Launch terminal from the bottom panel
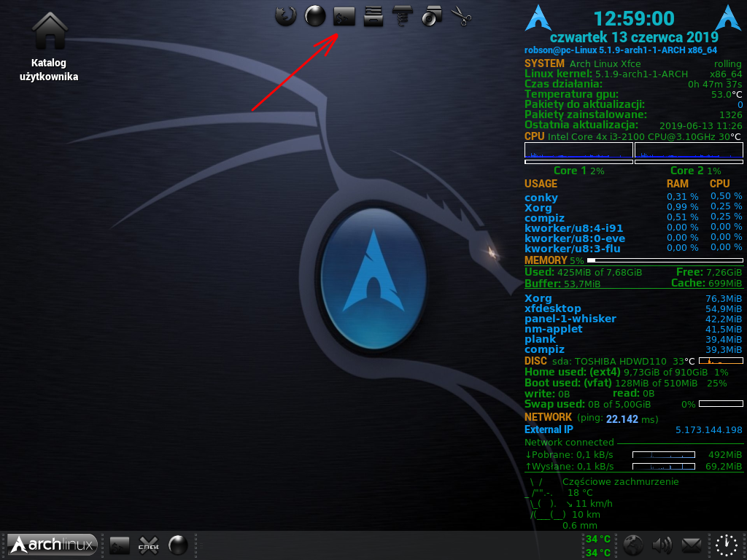This screenshot has height=560, width=747. pos(120,545)
